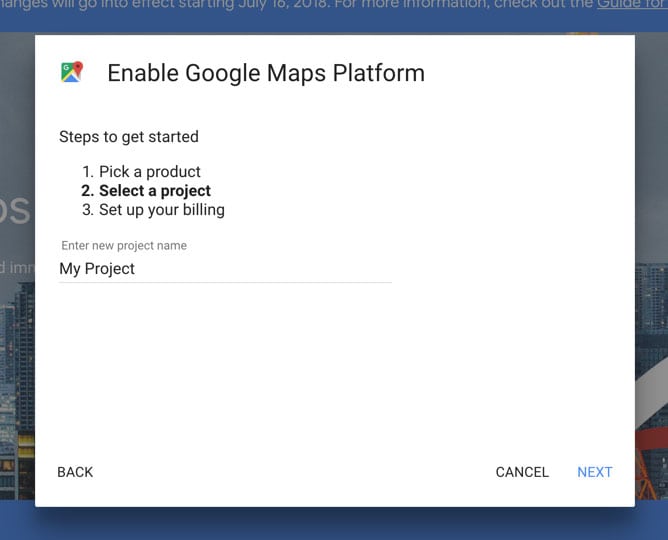The height and width of the screenshot is (540, 668).
Task: Focus the new project name field
Action: coord(225,269)
